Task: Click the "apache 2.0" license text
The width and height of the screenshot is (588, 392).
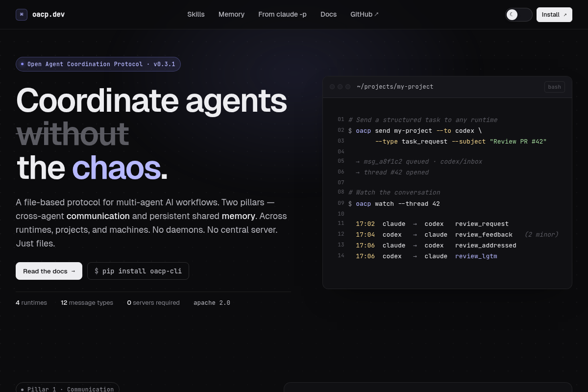Action: click(212, 303)
